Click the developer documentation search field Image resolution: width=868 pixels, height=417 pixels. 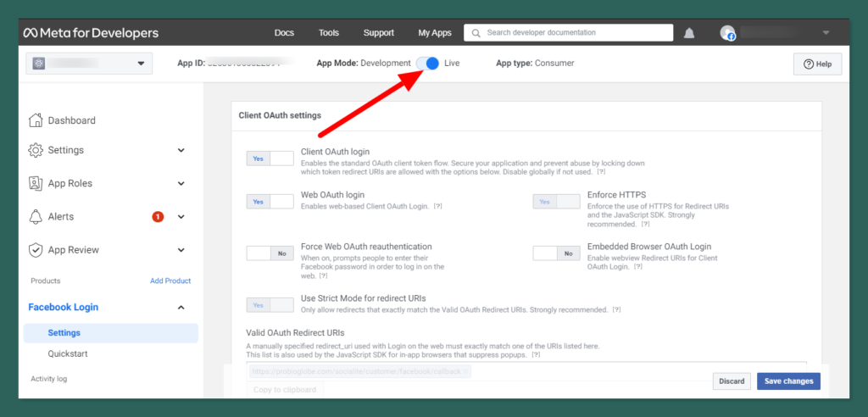pos(576,33)
